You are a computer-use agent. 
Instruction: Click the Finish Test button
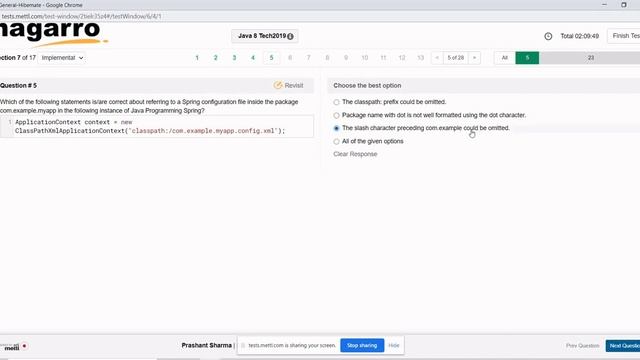(624, 36)
